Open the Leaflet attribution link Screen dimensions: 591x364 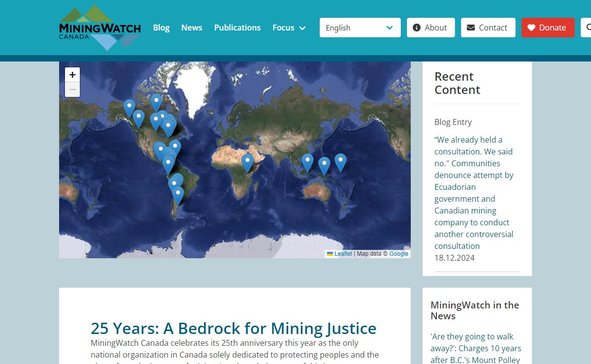[340, 254]
